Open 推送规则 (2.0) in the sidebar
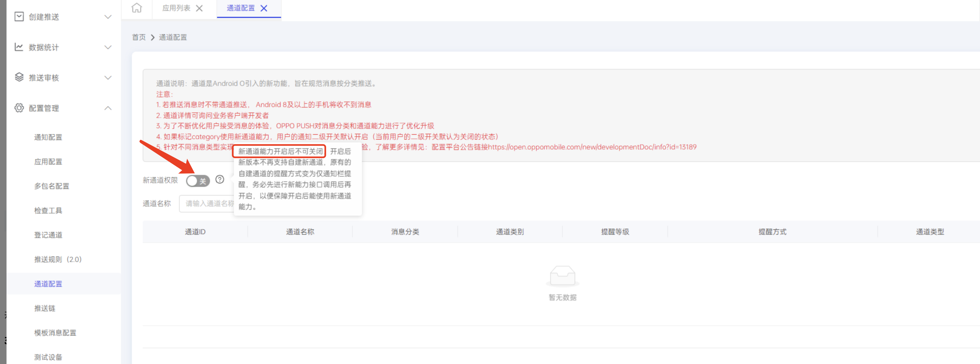This screenshot has height=364, width=980. click(x=58, y=259)
